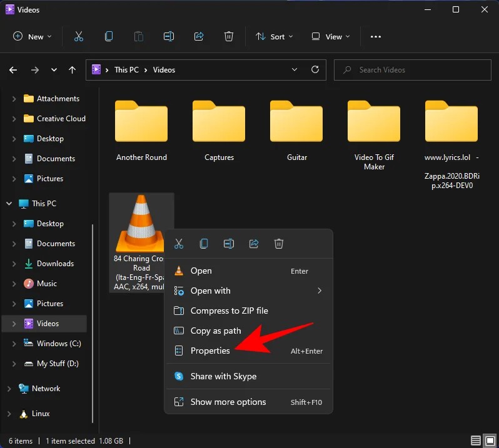Switch to the large icons view in the status bar
The image size is (499, 448).
pyautogui.click(x=490, y=441)
